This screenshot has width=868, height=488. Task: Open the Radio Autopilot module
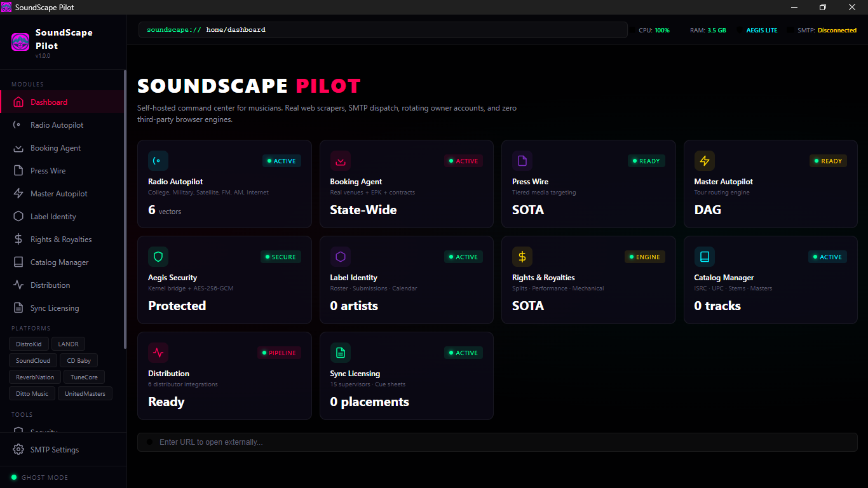click(62, 125)
